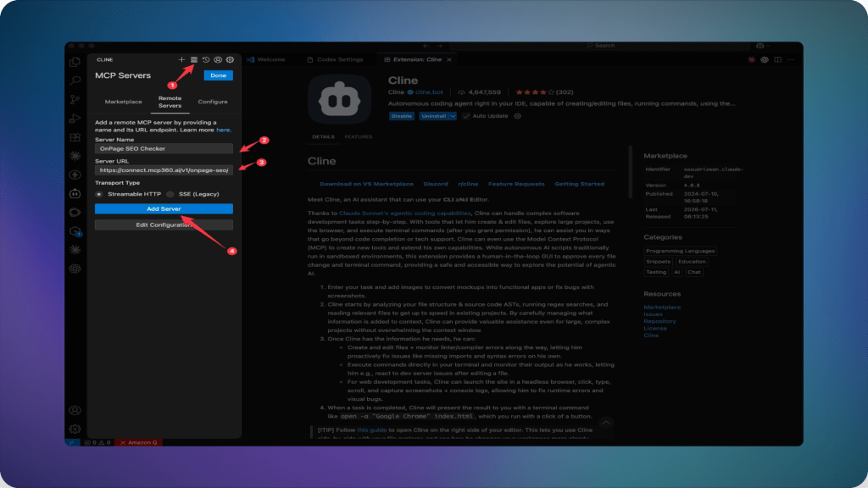Click the red burst icon in editor toolbar

751,59
